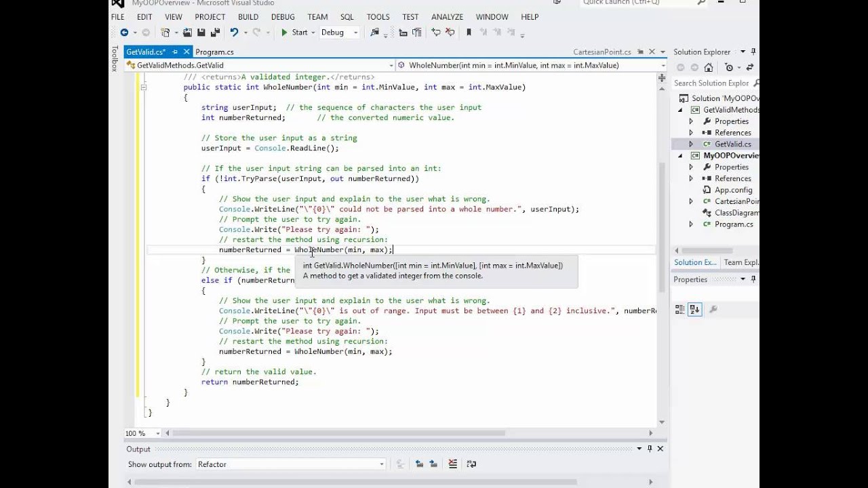
Task: Click the Save All toolbar icon
Action: (x=215, y=33)
